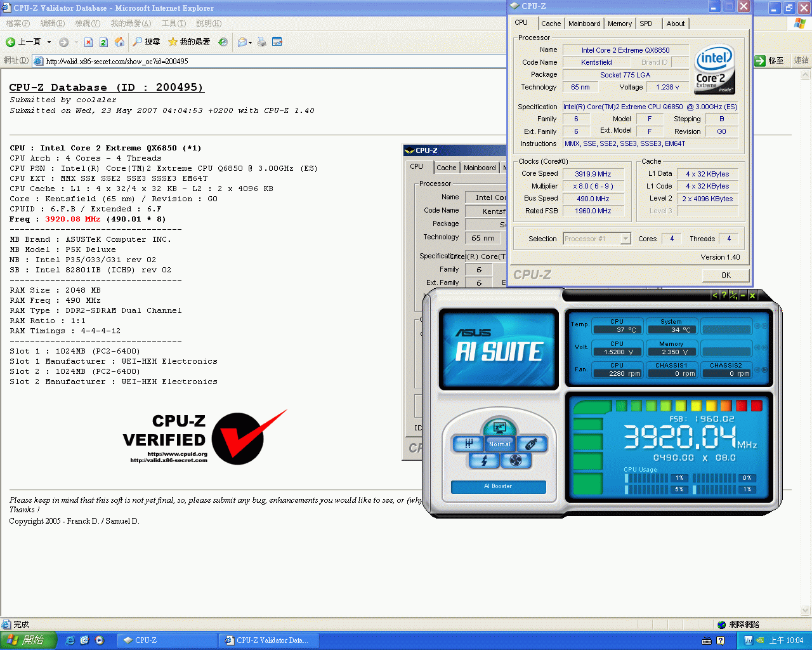Click the network tray icon showing 網際網路

pyautogui.click(x=721, y=624)
